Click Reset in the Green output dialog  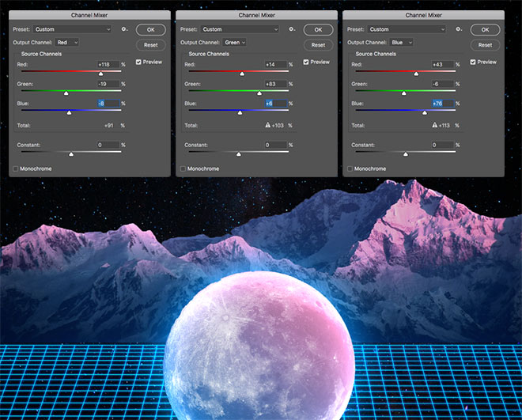pyautogui.click(x=318, y=45)
